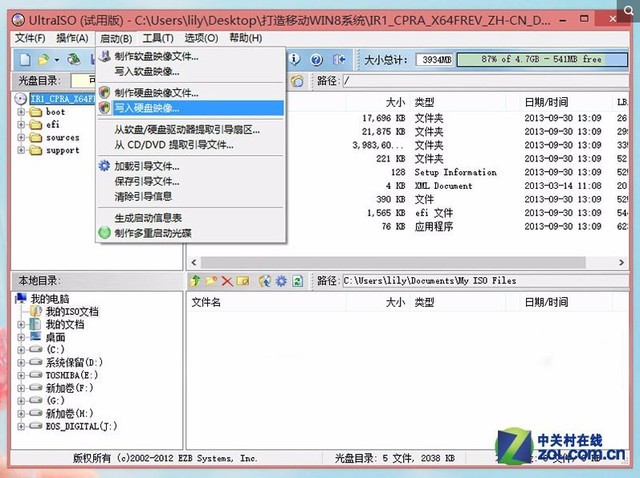Click the disc icon of IR1_CPRA_X64F root node
This screenshot has width=640, height=478.
pos(20,99)
